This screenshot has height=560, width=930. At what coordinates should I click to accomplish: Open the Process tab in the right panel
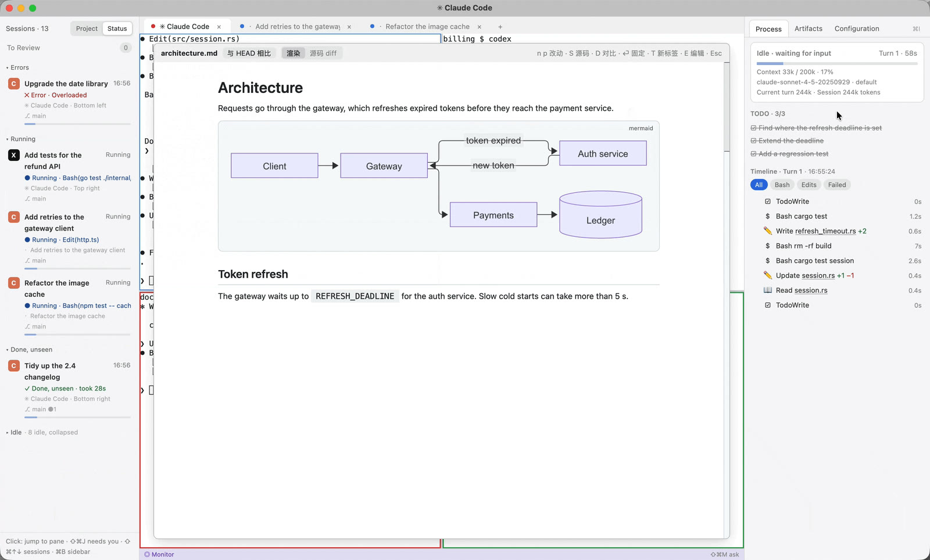pos(768,28)
